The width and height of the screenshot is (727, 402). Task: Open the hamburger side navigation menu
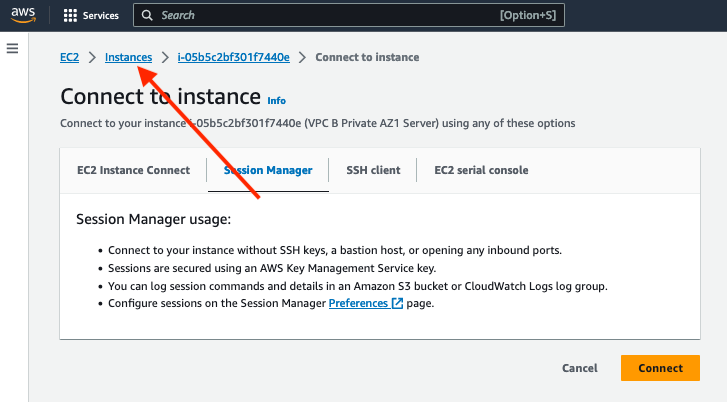coord(13,48)
